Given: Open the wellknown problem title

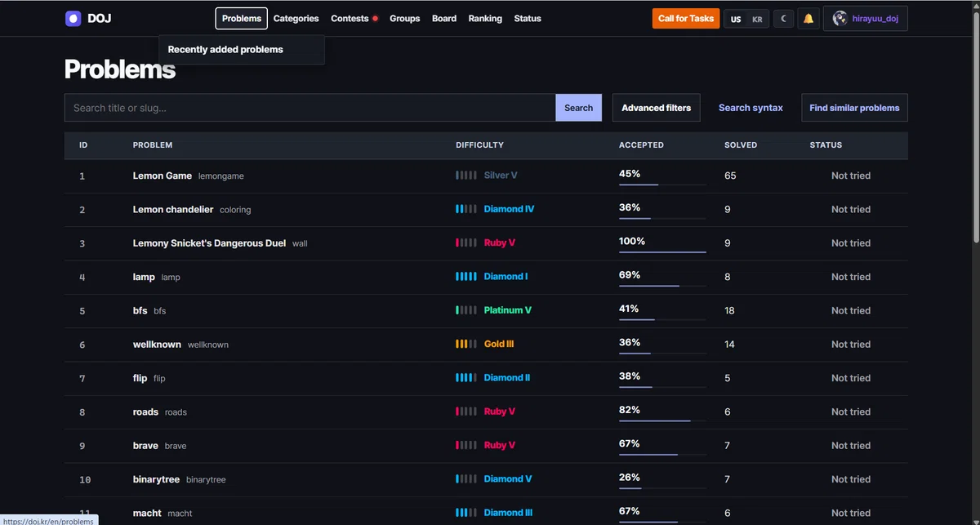Looking at the screenshot, I should [x=157, y=345].
